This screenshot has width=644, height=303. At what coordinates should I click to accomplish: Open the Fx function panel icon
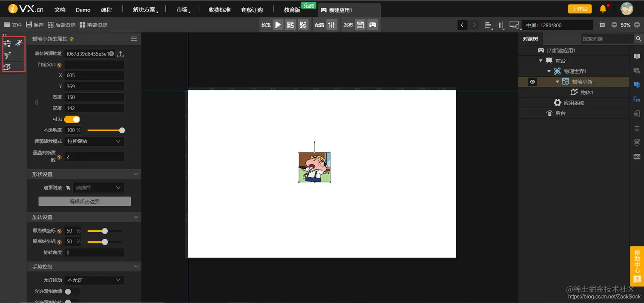point(637,99)
